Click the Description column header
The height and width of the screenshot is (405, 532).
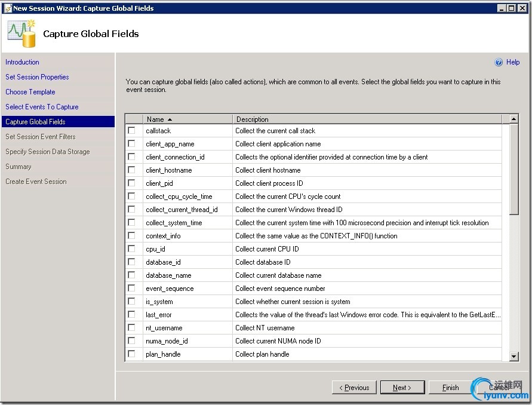point(367,119)
